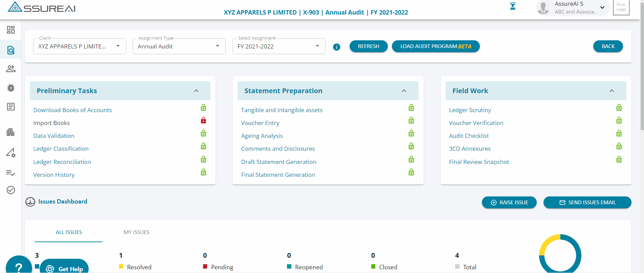Collapse the Preliminary Tasks section

[196, 91]
